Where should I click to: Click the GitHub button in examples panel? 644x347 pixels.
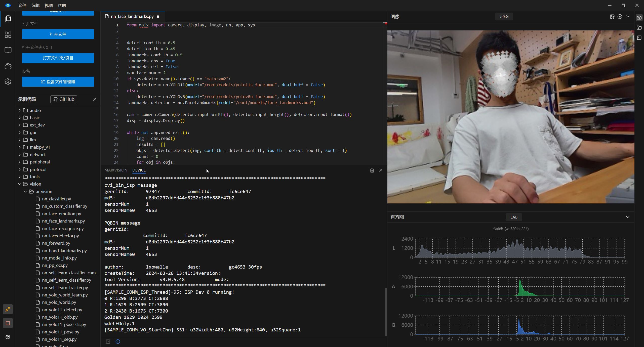click(64, 99)
